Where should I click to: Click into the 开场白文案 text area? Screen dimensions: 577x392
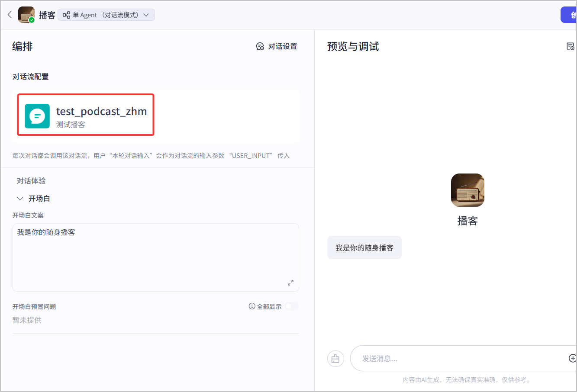156,257
